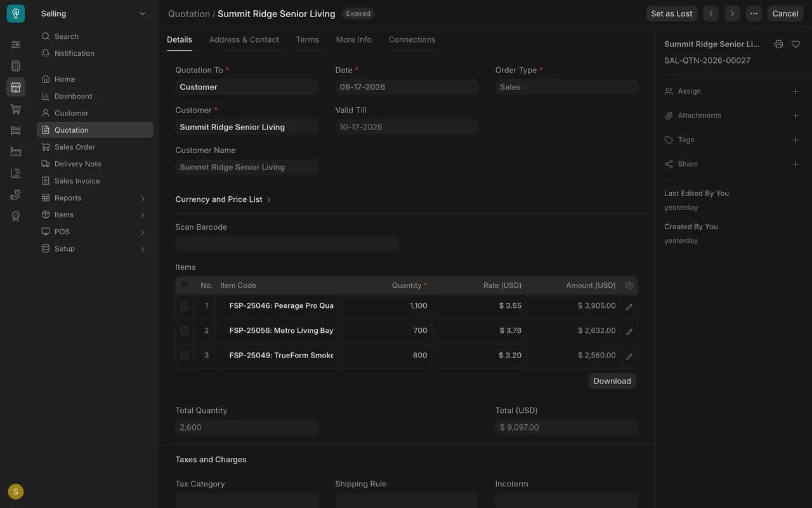Click the plus icon next to Assign
The image size is (812, 508).
point(796,91)
